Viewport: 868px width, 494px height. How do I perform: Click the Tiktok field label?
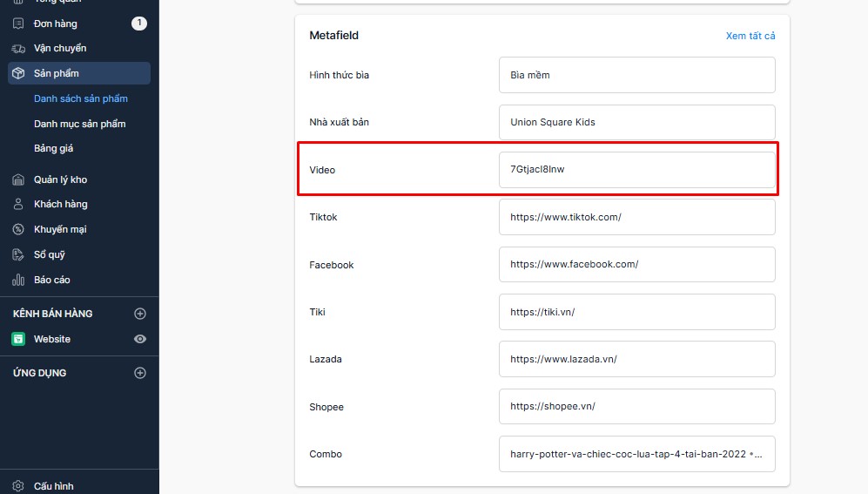click(x=323, y=217)
